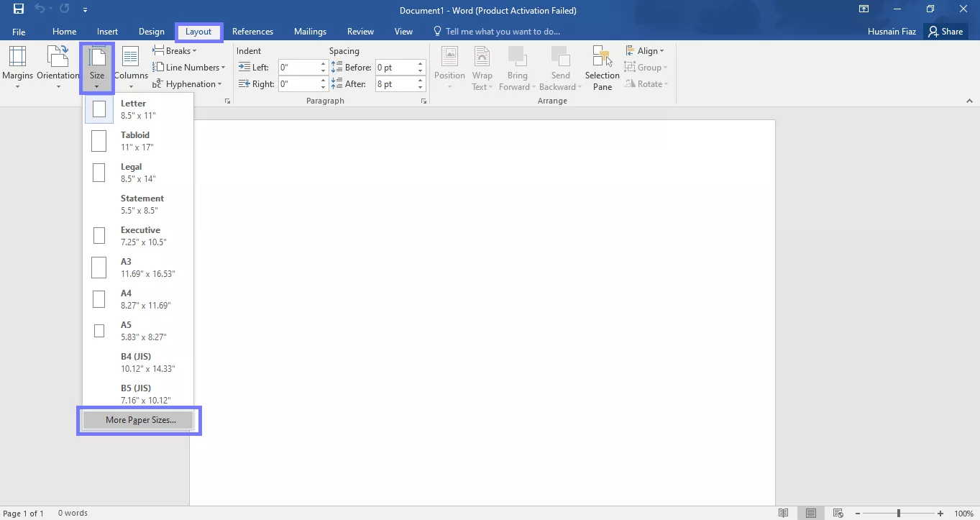
Task: Open the Margins gallery
Action: pyautogui.click(x=17, y=68)
